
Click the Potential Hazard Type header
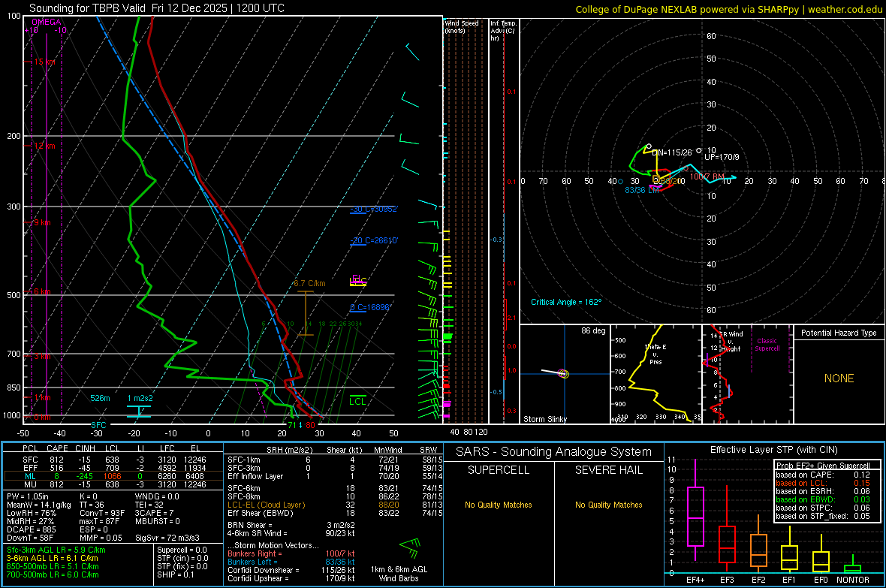(x=839, y=333)
